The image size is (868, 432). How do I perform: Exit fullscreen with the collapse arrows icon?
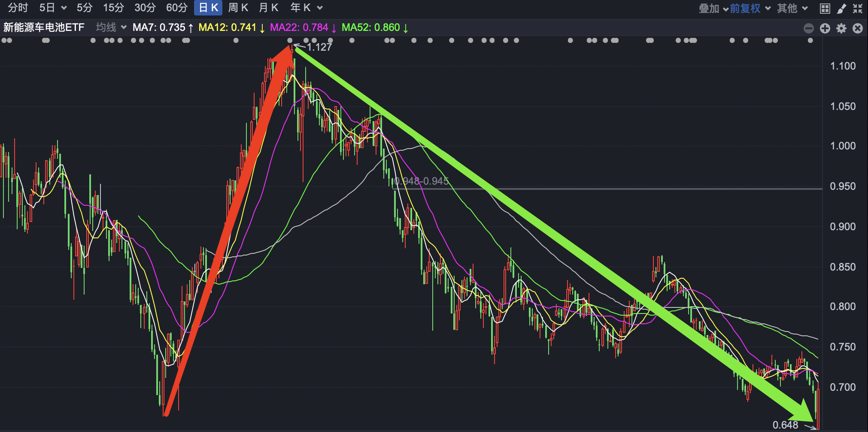pyautogui.click(x=858, y=8)
